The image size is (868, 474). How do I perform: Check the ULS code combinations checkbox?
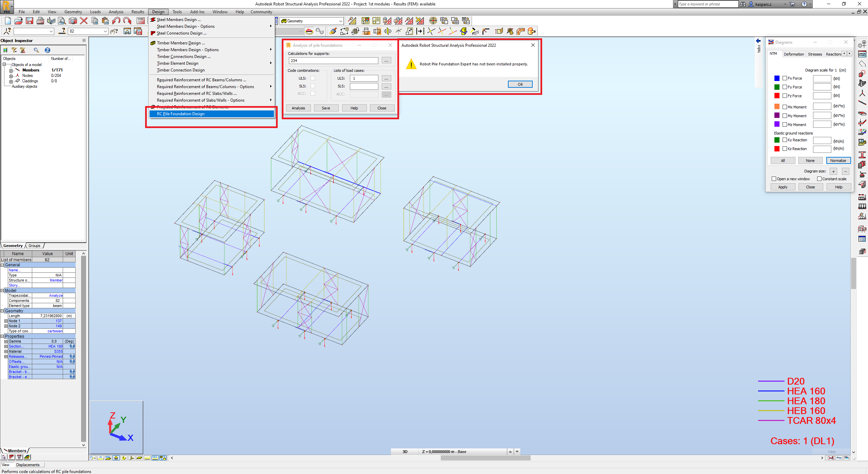point(313,78)
